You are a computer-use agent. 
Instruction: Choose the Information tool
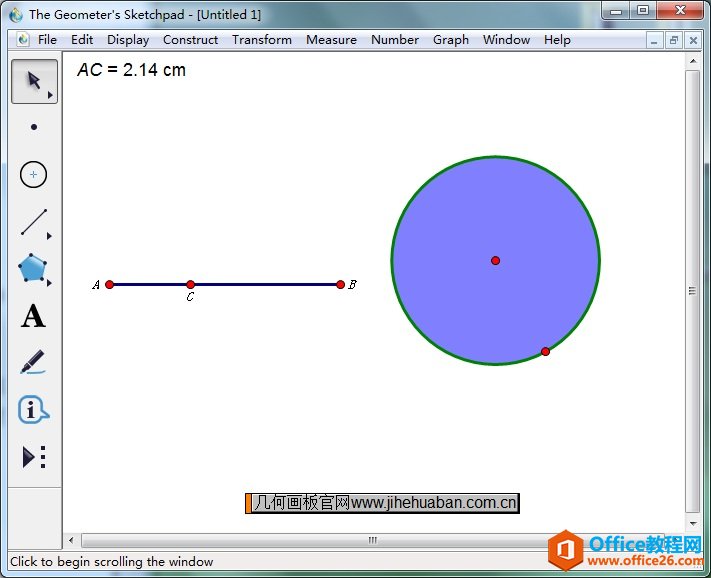point(33,410)
